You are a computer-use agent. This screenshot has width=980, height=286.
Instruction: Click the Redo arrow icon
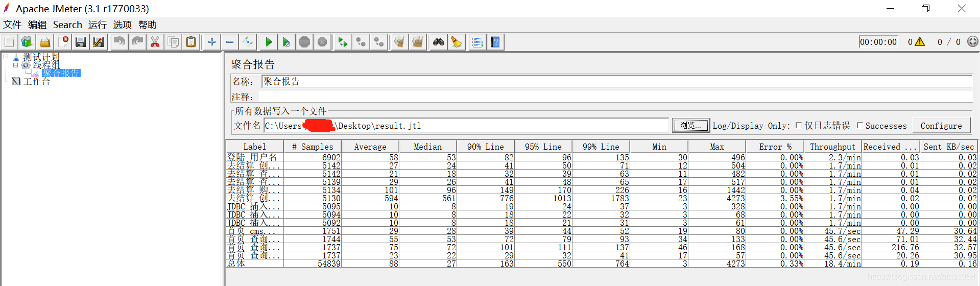click(x=137, y=42)
